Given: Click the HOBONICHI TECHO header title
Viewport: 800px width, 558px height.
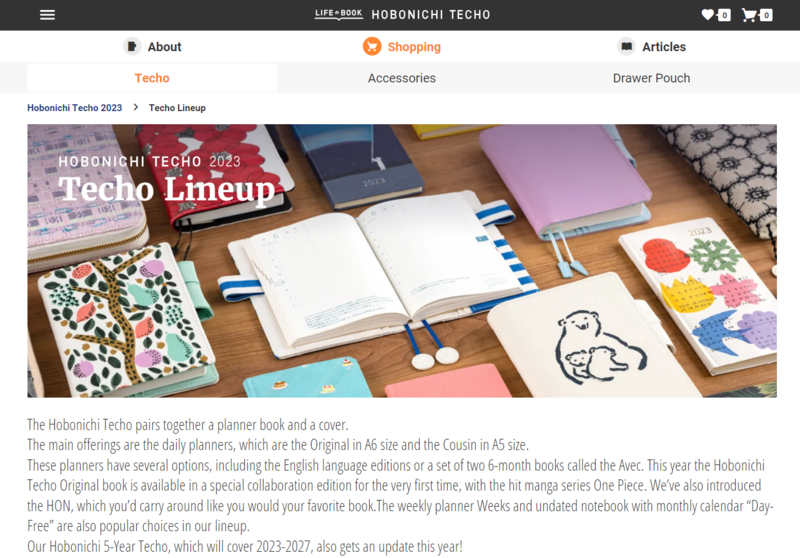Looking at the screenshot, I should point(431,15).
